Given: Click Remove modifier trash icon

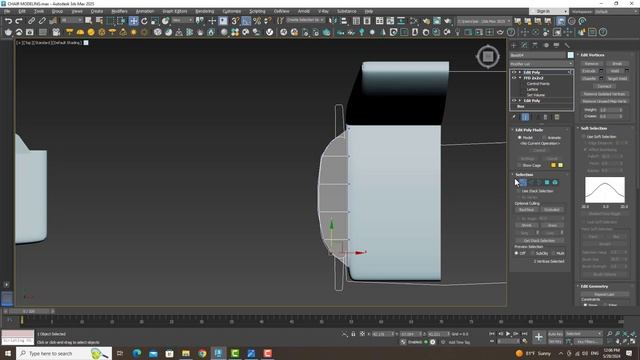Looking at the screenshot, I should click(546, 117).
